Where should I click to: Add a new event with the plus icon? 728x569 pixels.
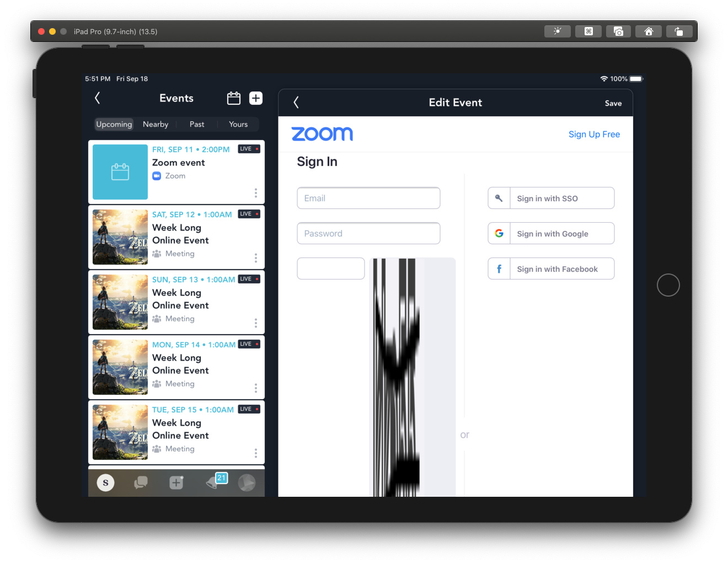click(x=256, y=98)
